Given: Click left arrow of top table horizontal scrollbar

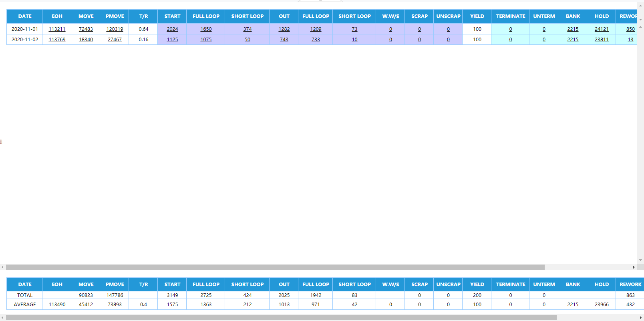Looking at the screenshot, I should click(x=2, y=267).
